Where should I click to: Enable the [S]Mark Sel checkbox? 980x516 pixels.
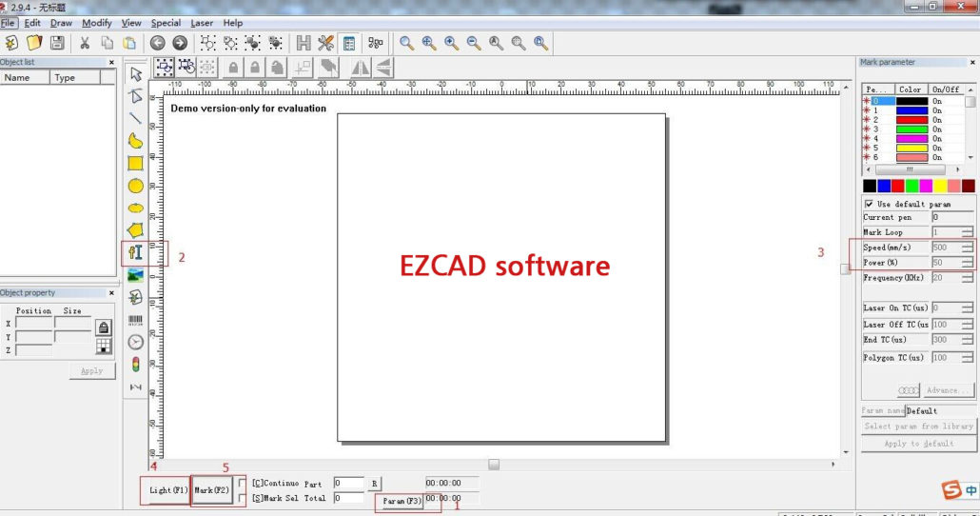[243, 499]
